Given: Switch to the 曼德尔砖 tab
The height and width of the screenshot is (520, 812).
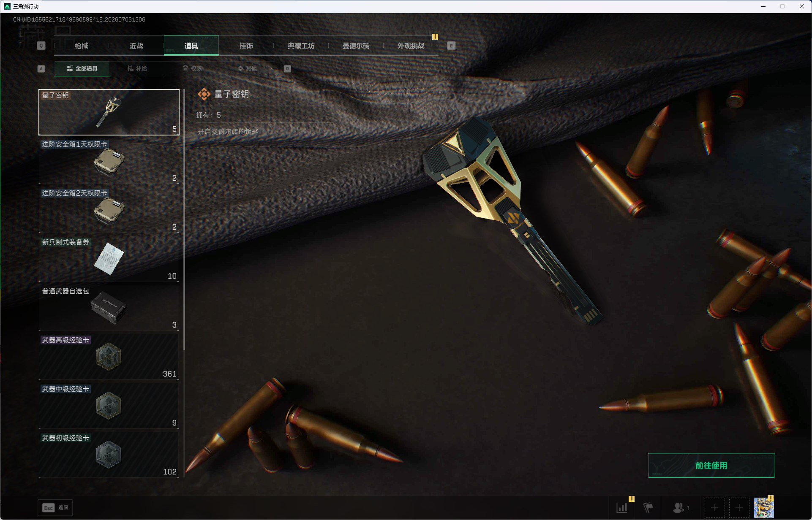Looking at the screenshot, I should coord(356,46).
